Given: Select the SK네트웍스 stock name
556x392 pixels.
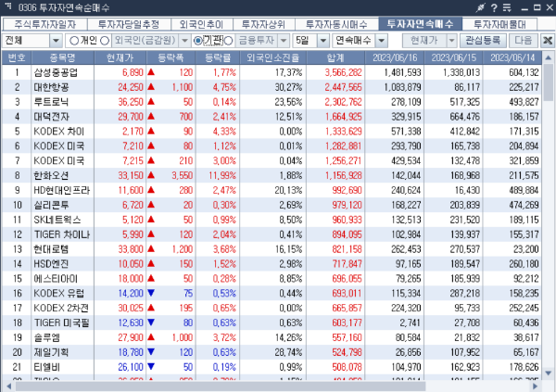Looking at the screenshot, I should click(57, 220).
